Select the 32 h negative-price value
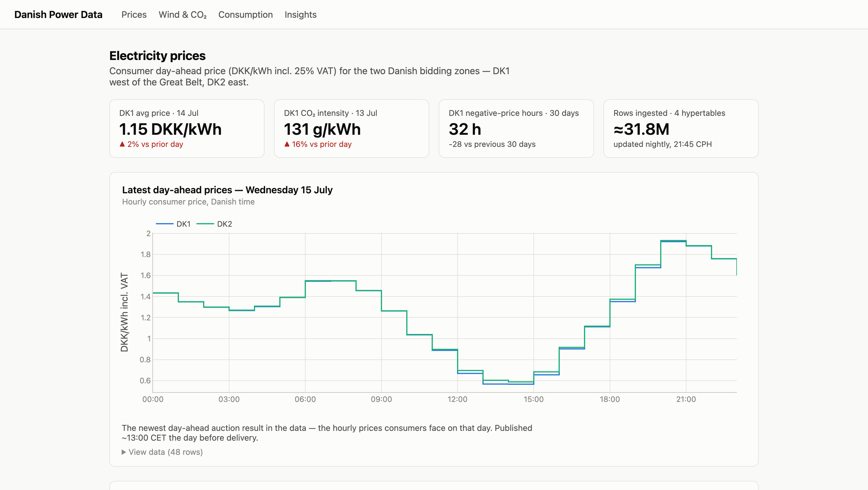Image resolution: width=868 pixels, height=490 pixels. point(465,129)
